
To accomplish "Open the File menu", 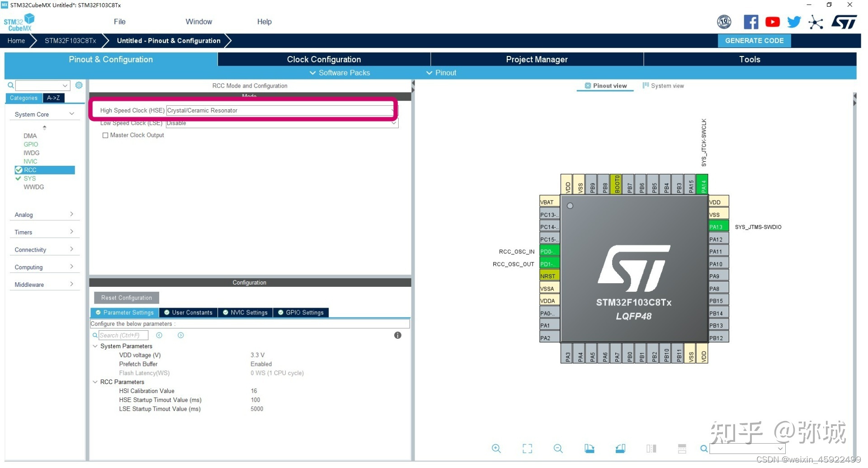I will (x=120, y=22).
